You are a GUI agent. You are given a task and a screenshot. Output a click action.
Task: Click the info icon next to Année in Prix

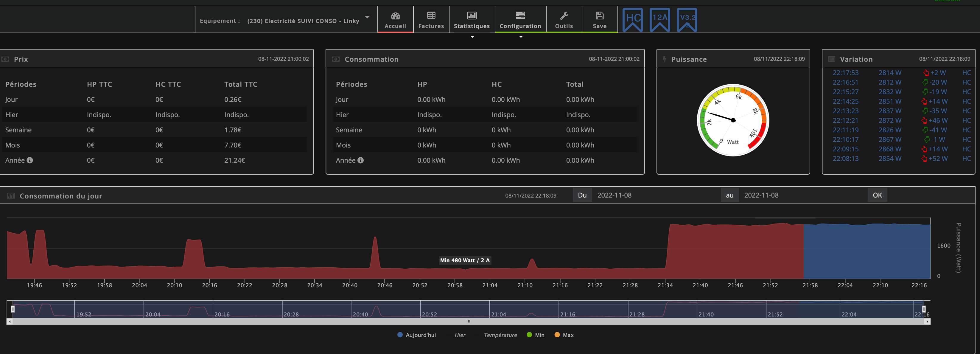click(x=30, y=160)
